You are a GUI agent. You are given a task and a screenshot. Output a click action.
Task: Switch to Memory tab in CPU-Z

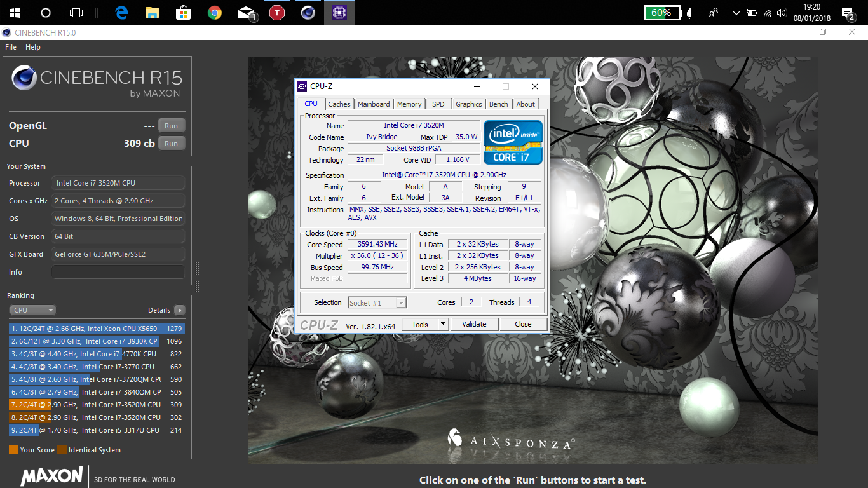tap(409, 104)
